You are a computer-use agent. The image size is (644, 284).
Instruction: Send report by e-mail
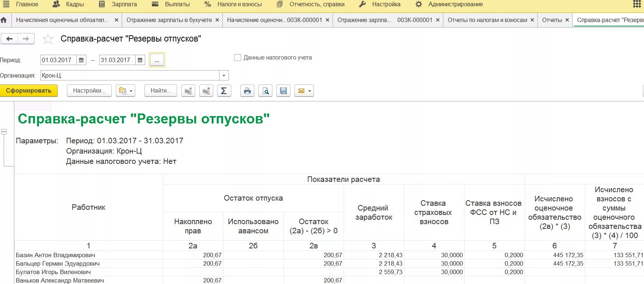point(304,91)
